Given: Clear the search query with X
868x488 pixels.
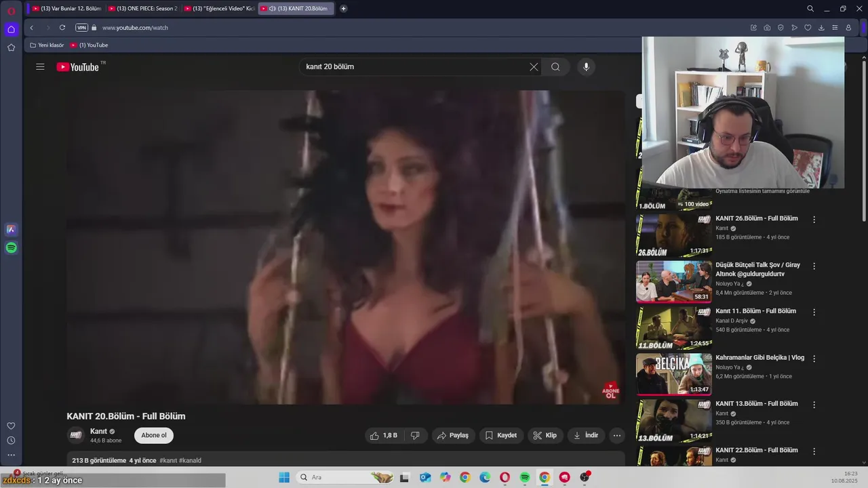Looking at the screenshot, I should [534, 66].
